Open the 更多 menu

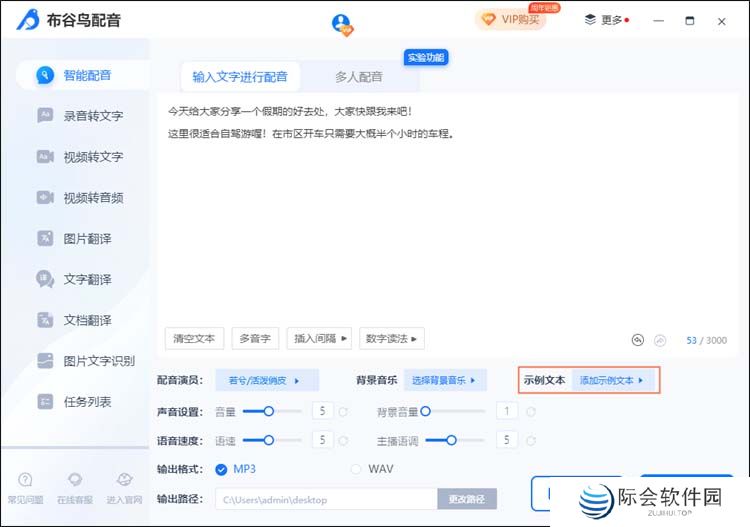coord(606,20)
